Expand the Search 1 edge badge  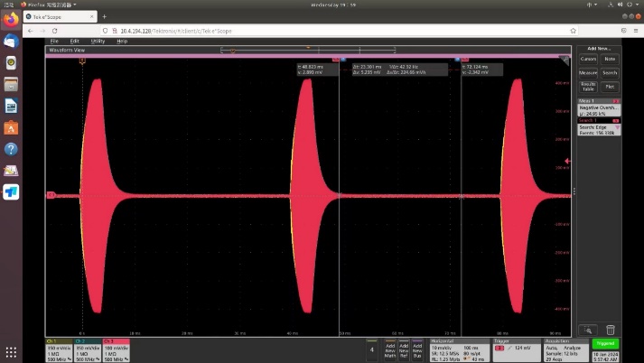(x=598, y=127)
